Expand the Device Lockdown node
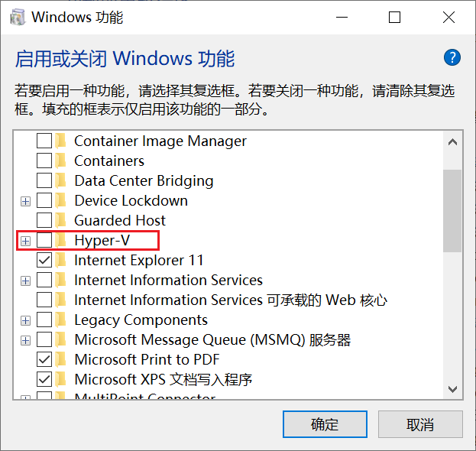Image resolution: width=476 pixels, height=451 pixels. (x=25, y=202)
